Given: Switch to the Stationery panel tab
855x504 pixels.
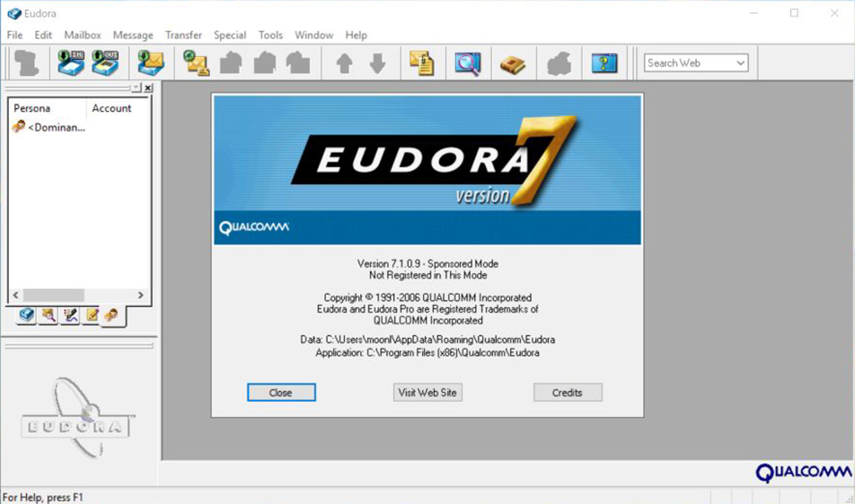Looking at the screenshot, I should 92,315.
